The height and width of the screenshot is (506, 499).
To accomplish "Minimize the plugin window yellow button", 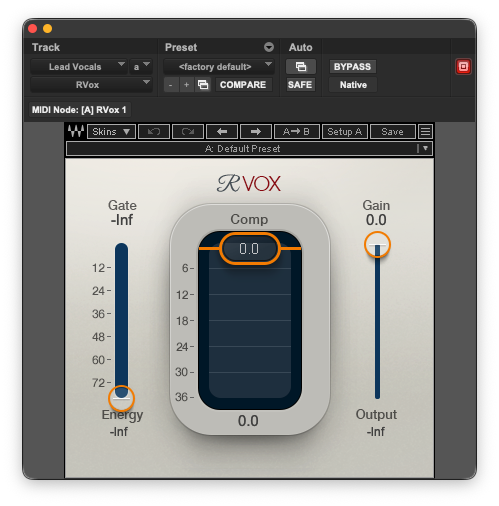I will [x=48, y=29].
